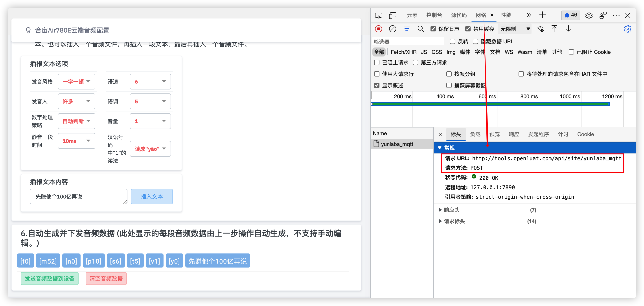Enable 使用大请求行 checkbox
The height and width of the screenshot is (306, 644).
coord(377,74)
